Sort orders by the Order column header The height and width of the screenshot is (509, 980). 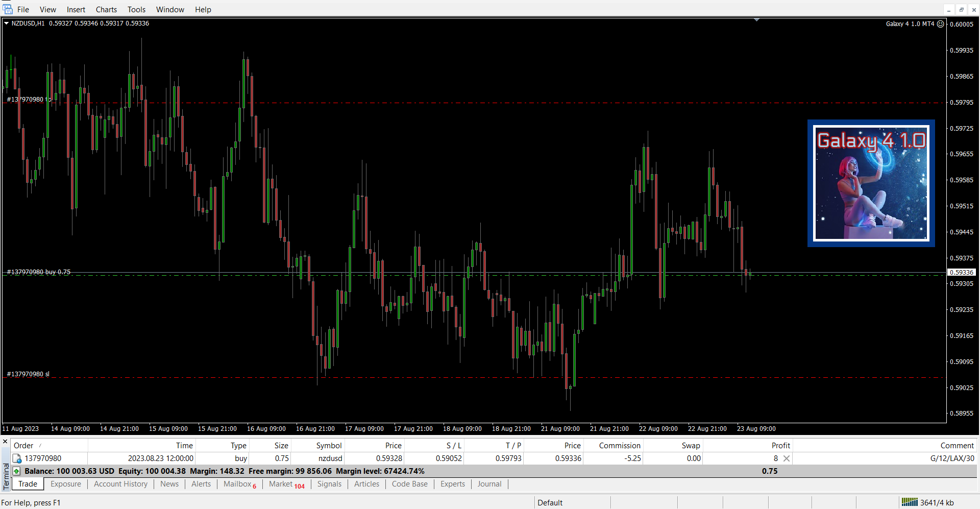23,446
